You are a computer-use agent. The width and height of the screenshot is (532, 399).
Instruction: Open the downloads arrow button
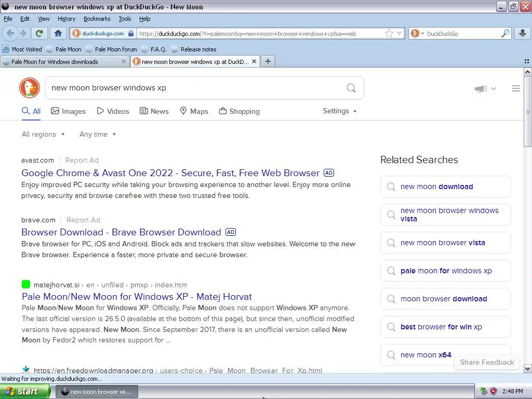[x=523, y=33]
